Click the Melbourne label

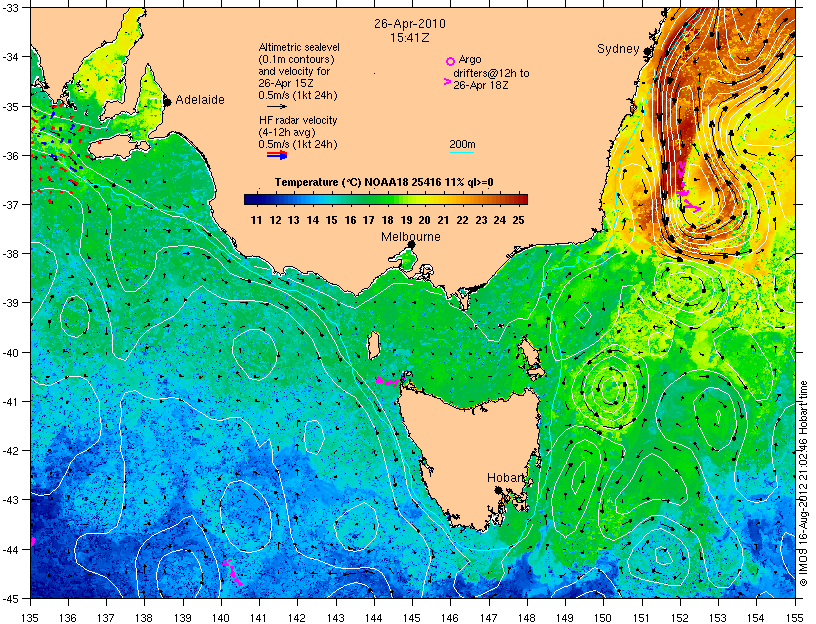click(x=411, y=236)
